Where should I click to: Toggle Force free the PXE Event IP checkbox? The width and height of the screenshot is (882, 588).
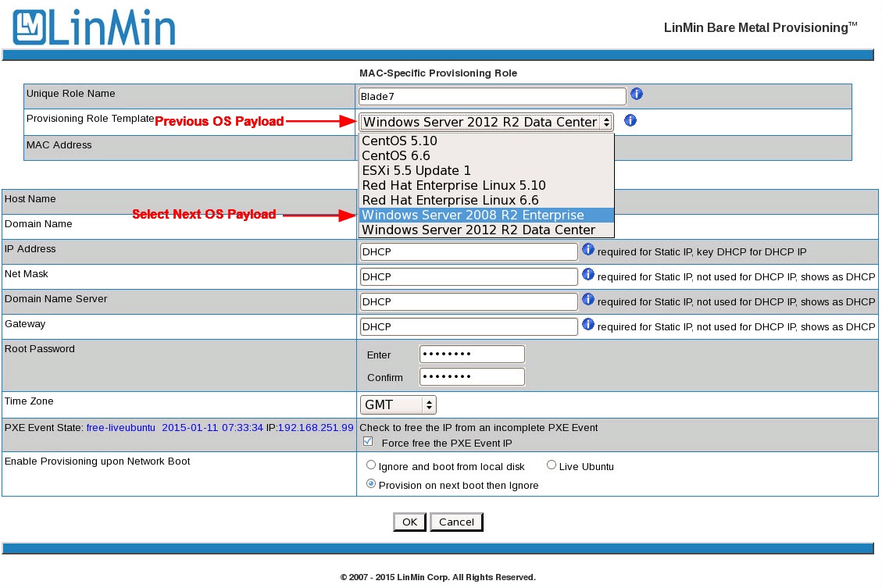coord(368,442)
